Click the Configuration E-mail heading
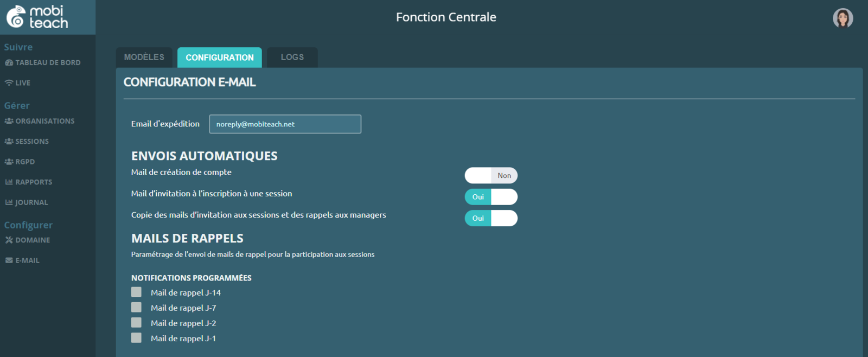The width and height of the screenshot is (868, 357). [x=190, y=82]
